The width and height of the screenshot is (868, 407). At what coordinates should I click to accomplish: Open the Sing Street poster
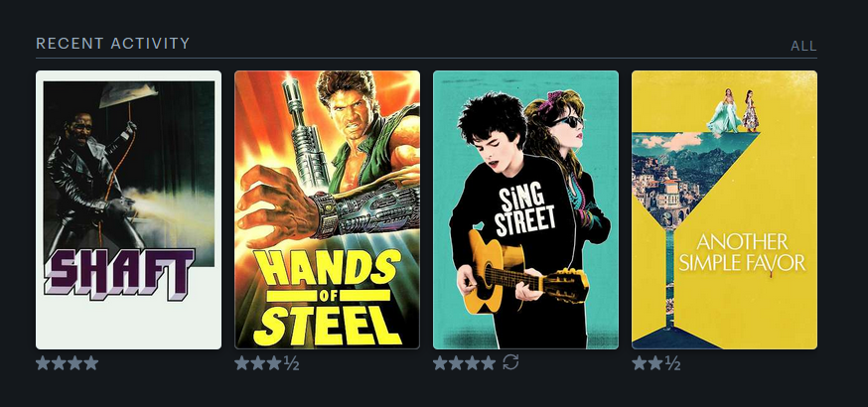coord(526,209)
